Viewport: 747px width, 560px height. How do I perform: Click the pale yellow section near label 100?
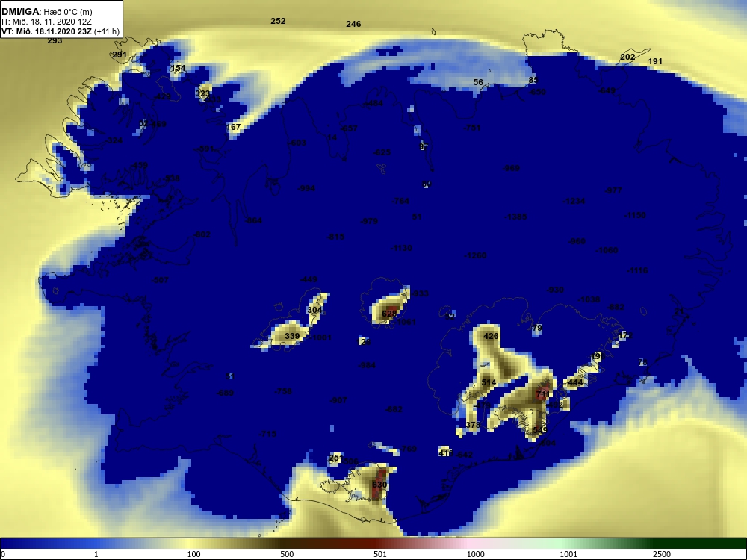tap(190, 543)
